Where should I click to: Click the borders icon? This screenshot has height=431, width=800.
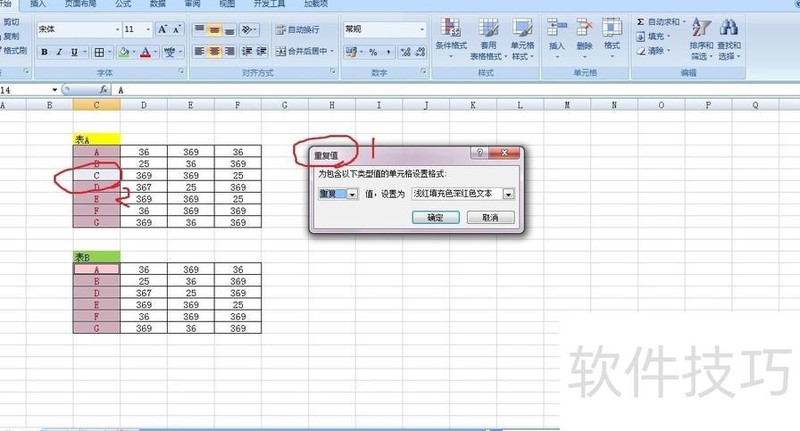(x=99, y=52)
